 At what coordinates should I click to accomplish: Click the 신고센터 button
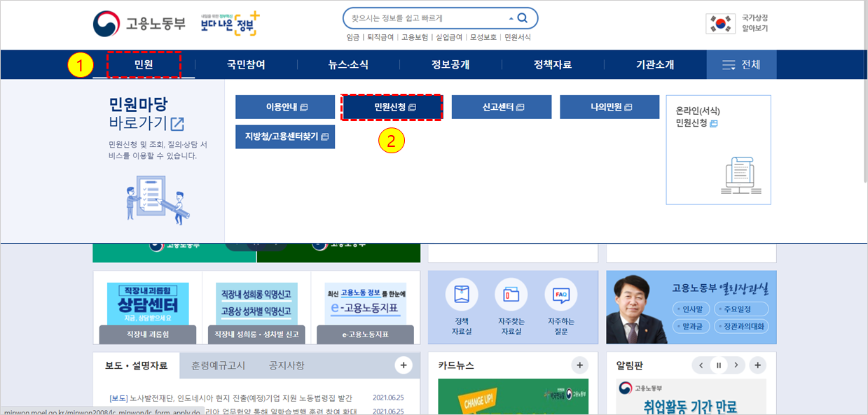pos(502,107)
